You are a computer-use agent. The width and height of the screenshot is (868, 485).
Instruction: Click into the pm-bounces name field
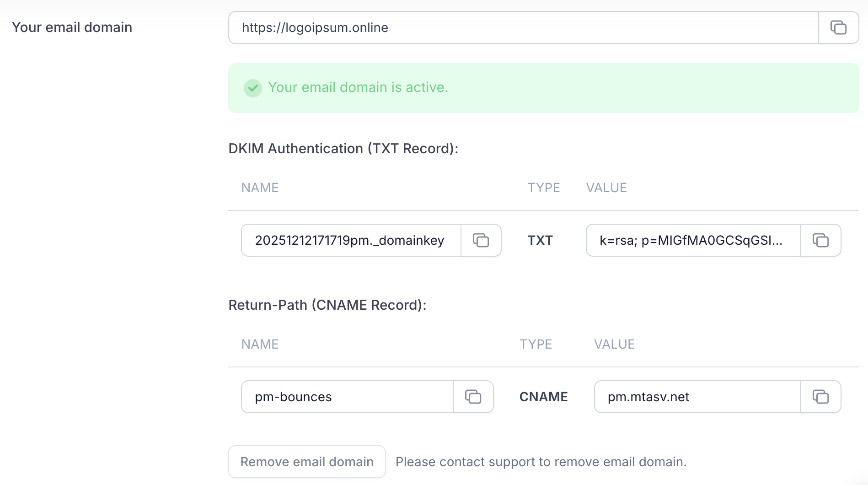[347, 397]
